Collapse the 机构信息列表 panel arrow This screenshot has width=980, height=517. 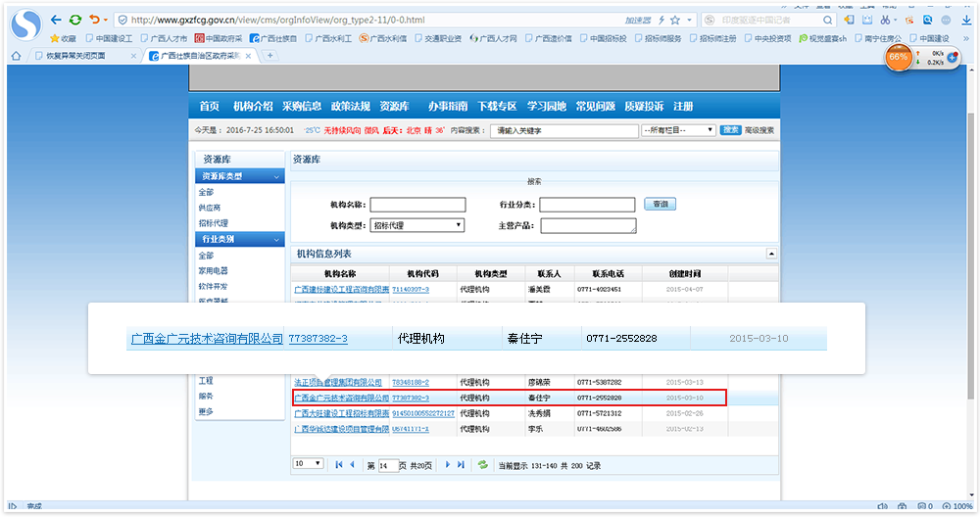[x=771, y=254]
